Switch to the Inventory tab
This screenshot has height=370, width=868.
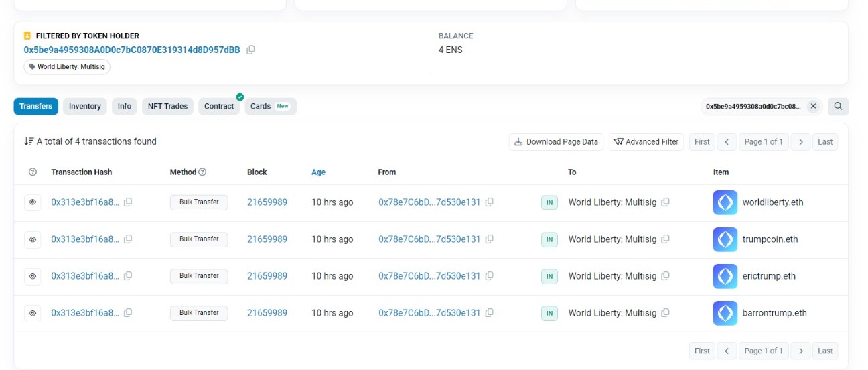[x=85, y=106]
